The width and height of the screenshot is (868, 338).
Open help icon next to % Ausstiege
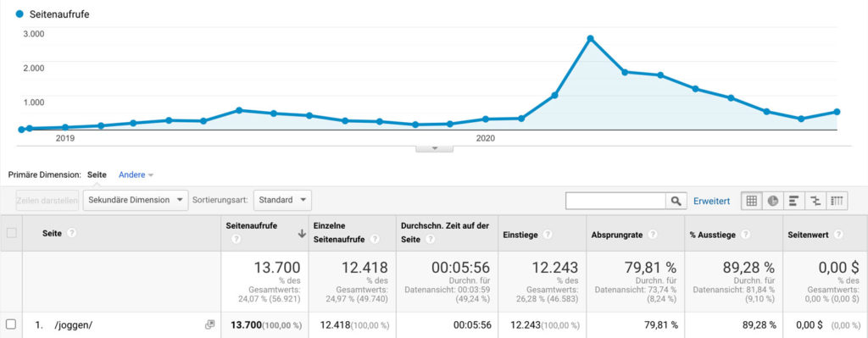(x=746, y=235)
